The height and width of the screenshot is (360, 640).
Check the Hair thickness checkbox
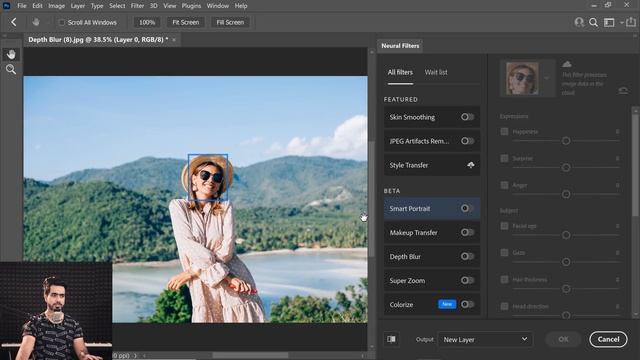click(504, 280)
